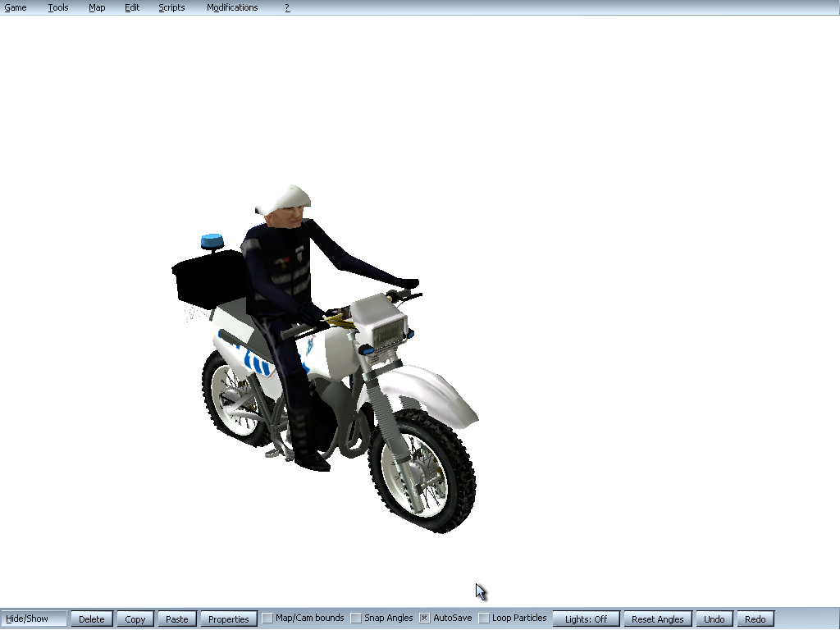Viewport: 840px width, 630px height.
Task: Open the Modifications menu
Action: (232, 7)
